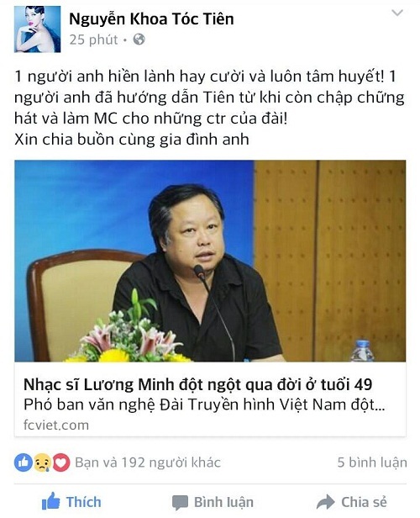Screen dimensions: 420x518
Task: Toggle the Thích like button
Action: [71, 501]
